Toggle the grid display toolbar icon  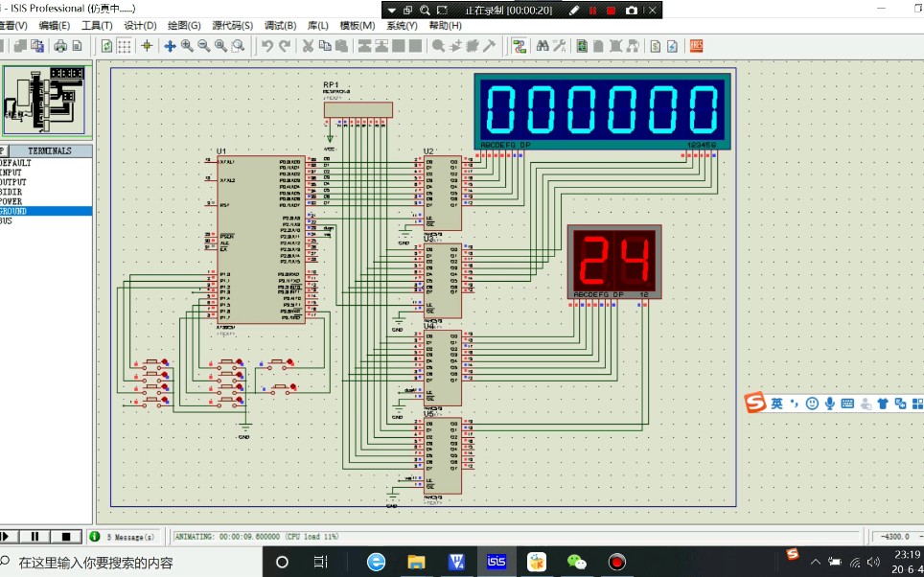click(x=124, y=47)
